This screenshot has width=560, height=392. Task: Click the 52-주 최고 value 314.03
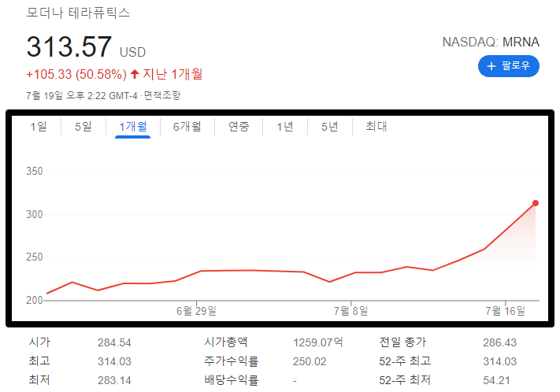(499, 361)
